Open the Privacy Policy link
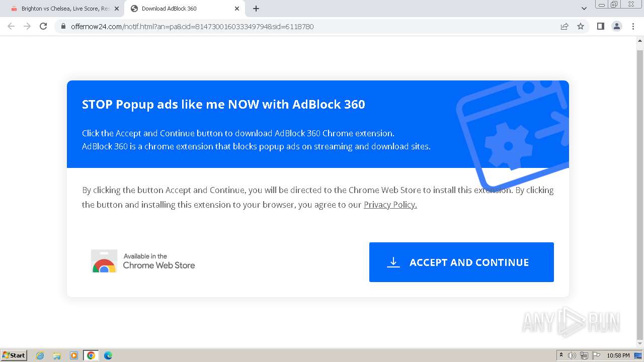Viewport: 644px width, 362px height. [x=390, y=205]
